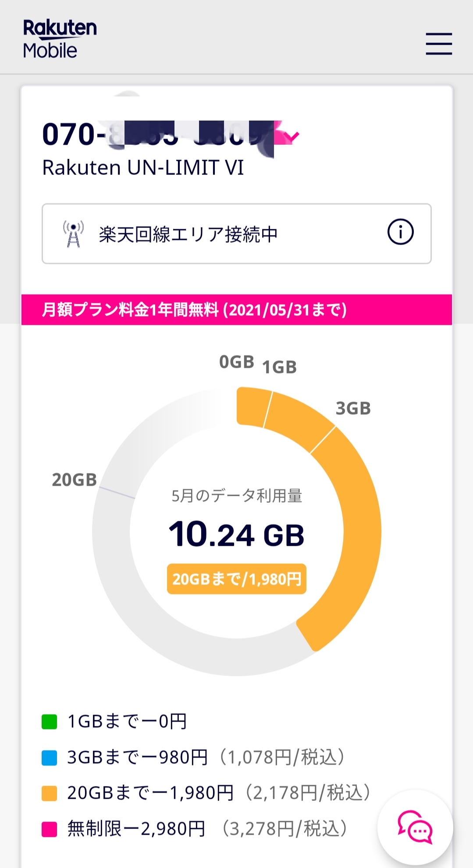Click the pink 無制限 legend swatch

click(49, 829)
